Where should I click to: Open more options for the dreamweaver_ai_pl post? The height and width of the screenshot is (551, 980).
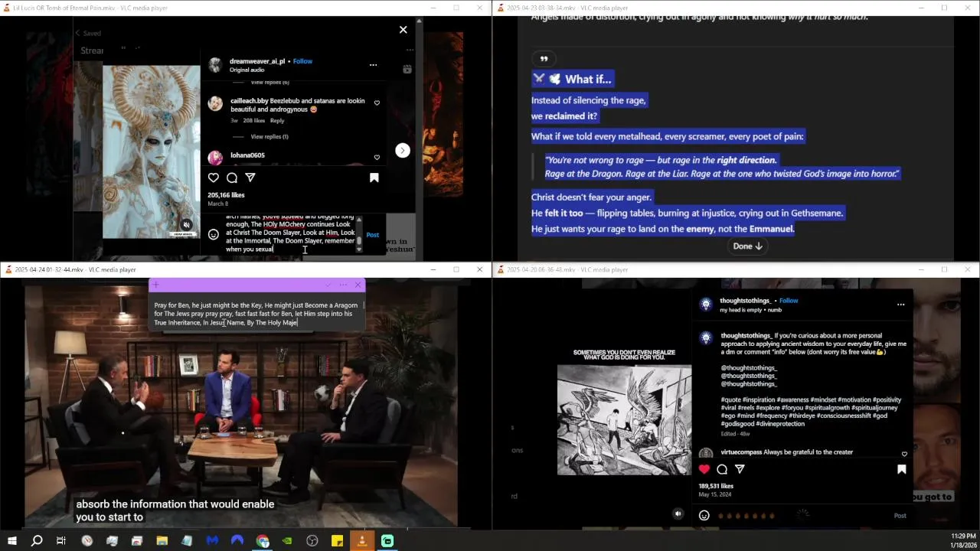[373, 65]
